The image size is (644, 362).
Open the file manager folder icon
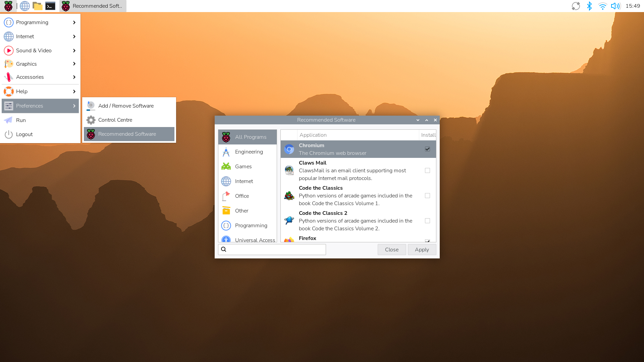pos(37,6)
